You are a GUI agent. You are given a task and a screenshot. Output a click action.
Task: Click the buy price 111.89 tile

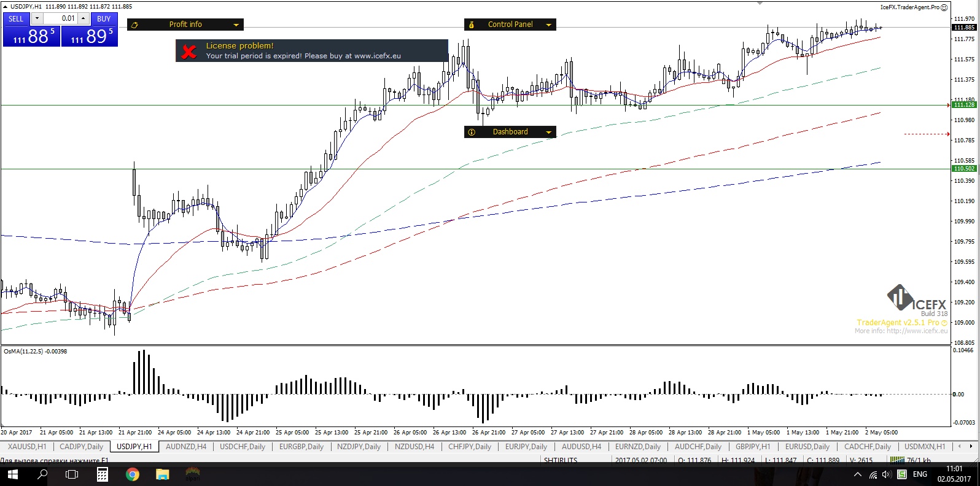[x=90, y=36]
